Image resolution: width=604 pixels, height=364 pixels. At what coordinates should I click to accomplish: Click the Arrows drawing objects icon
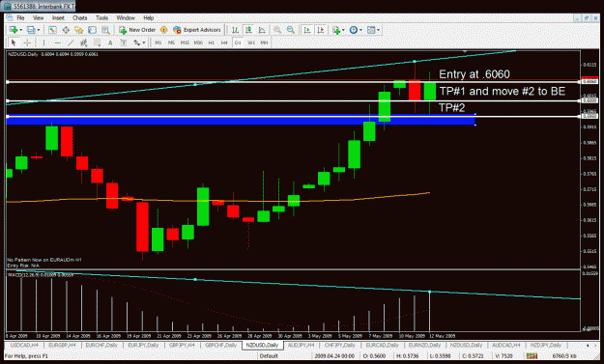click(137, 42)
